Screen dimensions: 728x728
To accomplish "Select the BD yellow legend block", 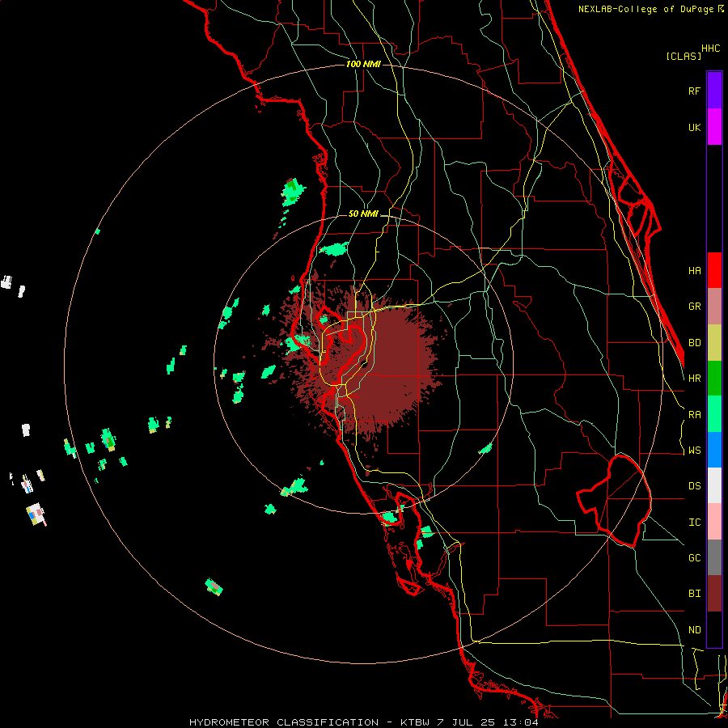I will pyautogui.click(x=714, y=343).
